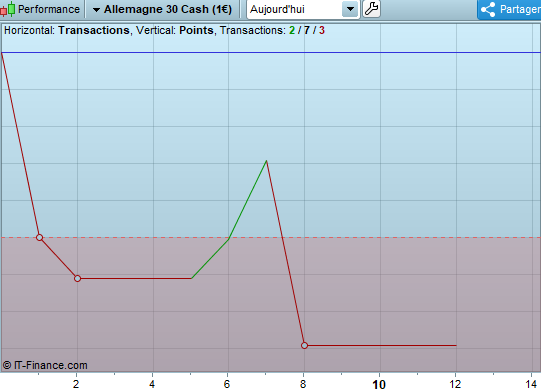This screenshot has height=389, width=541.
Task: Click the blue horizontal top line
Action: click(270, 52)
